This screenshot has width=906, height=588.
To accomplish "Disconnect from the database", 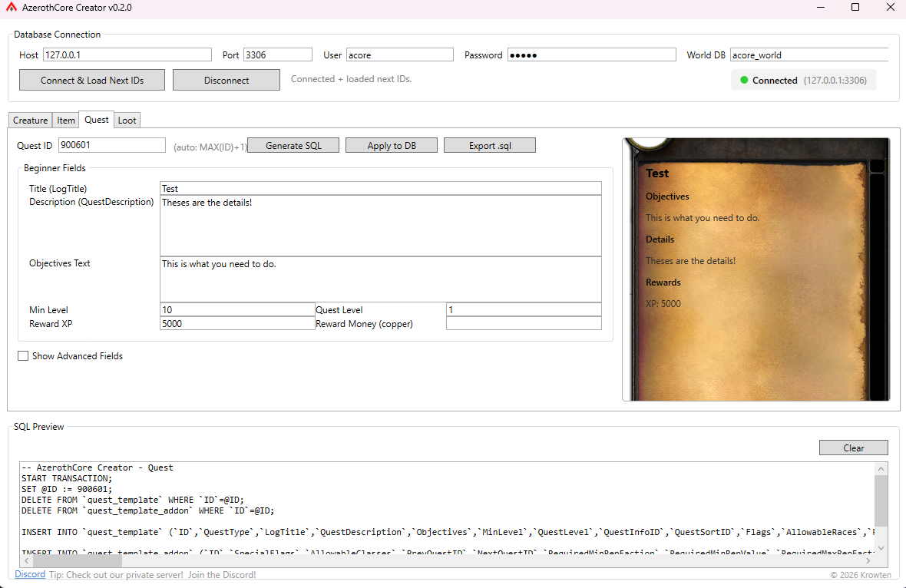I will coord(226,80).
